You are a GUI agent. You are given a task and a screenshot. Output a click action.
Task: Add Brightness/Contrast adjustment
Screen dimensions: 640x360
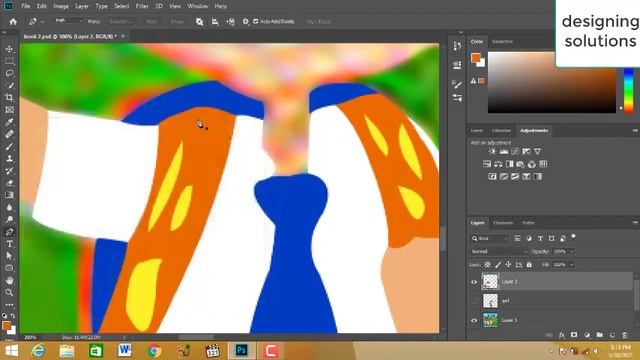(492, 151)
